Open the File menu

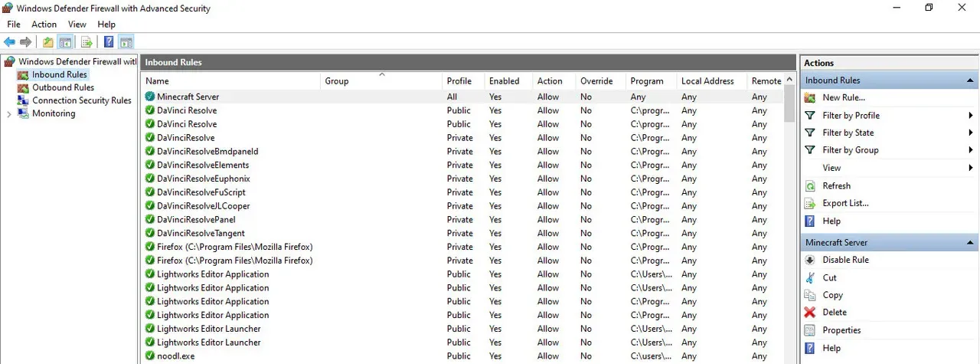tap(14, 25)
